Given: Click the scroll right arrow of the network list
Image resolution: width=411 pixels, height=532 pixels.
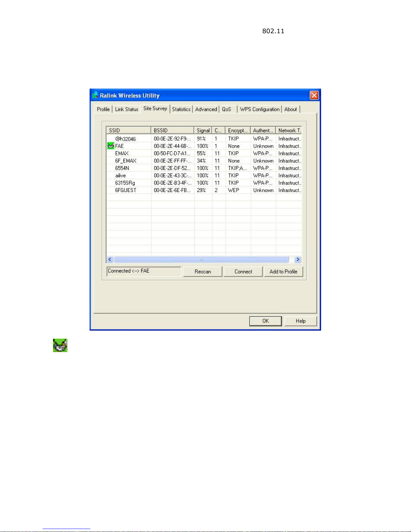Looking at the screenshot, I should (298, 259).
